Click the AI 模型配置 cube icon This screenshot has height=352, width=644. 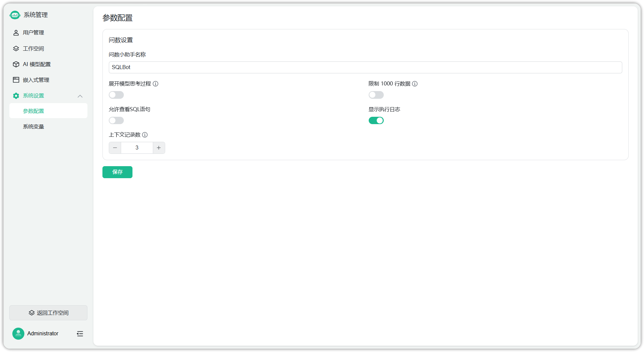pyautogui.click(x=16, y=64)
